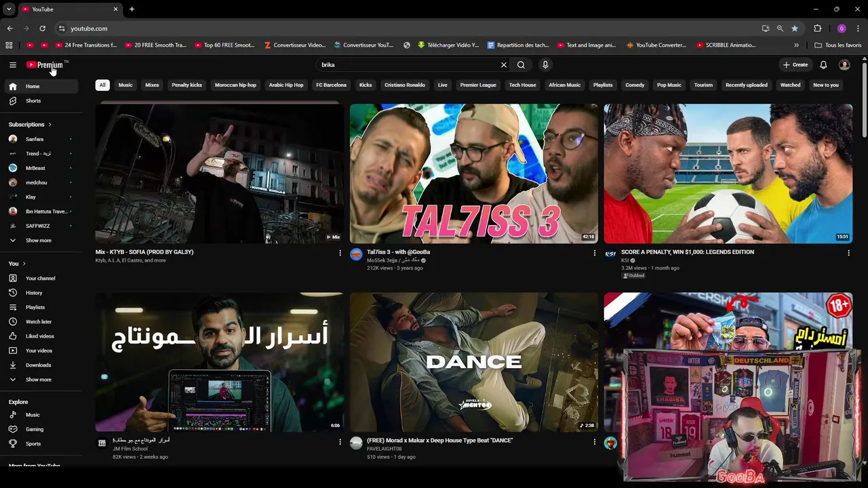The image size is (868, 488).
Task: Open Liked videos
Action: tap(41, 336)
